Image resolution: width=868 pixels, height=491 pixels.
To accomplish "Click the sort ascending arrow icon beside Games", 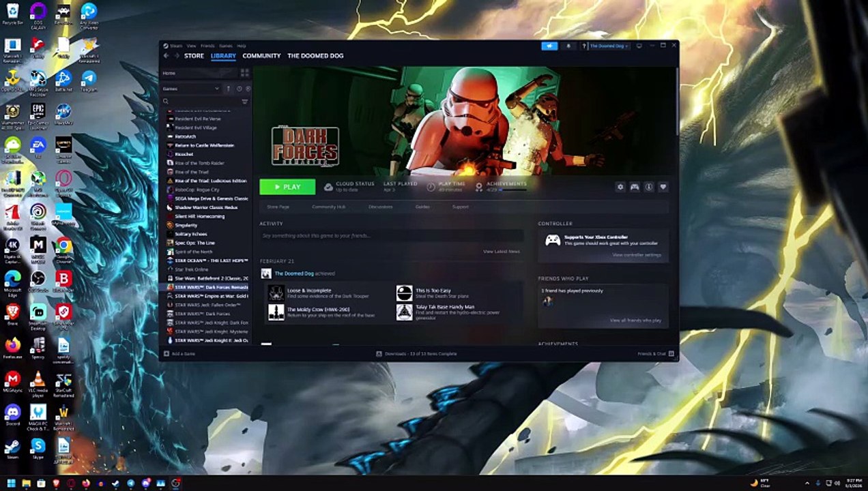I will (x=228, y=89).
